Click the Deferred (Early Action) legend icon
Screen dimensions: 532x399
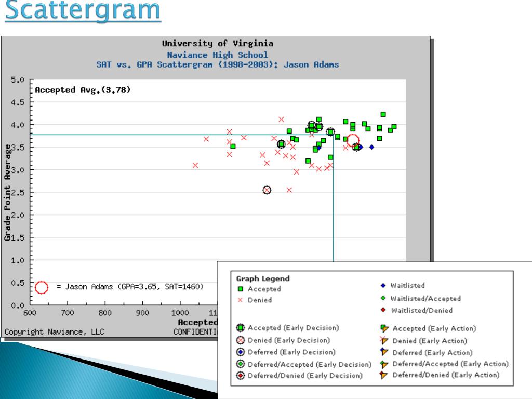click(384, 352)
